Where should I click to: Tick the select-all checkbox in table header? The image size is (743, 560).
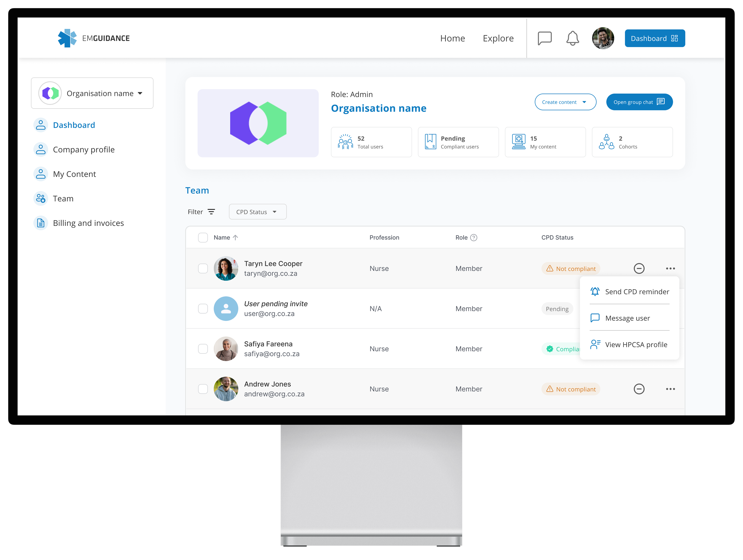pyautogui.click(x=203, y=237)
